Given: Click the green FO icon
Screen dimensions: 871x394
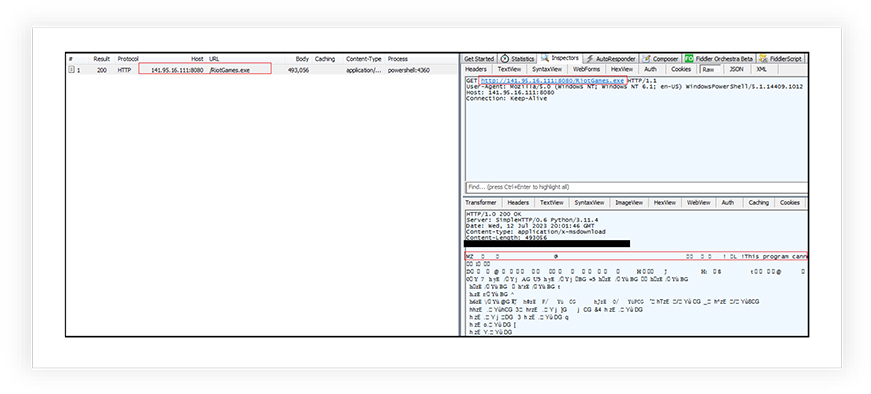Looking at the screenshot, I should click(x=689, y=58).
